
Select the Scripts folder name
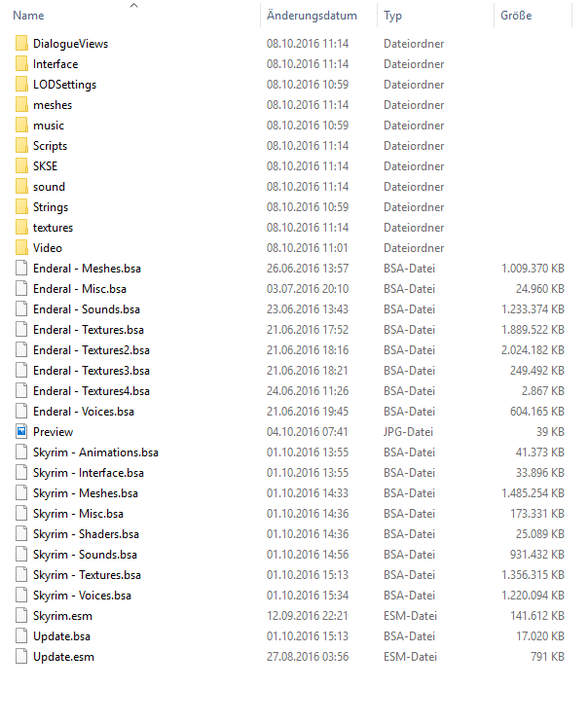pos(50,146)
